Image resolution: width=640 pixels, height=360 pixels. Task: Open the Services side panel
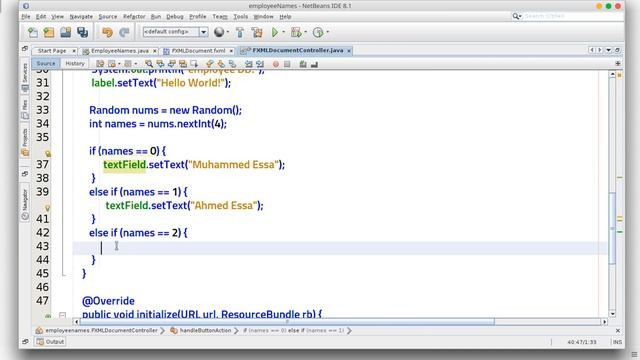[x=24, y=78]
